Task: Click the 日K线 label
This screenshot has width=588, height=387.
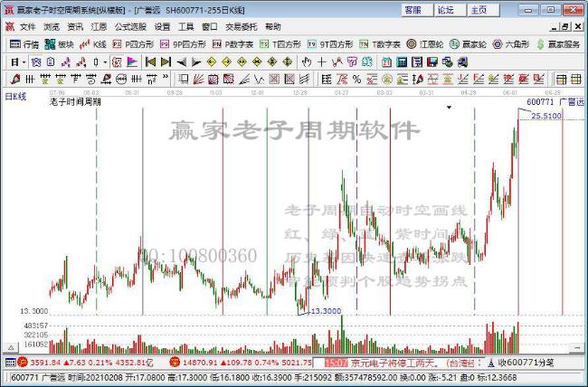Action: click(x=15, y=97)
